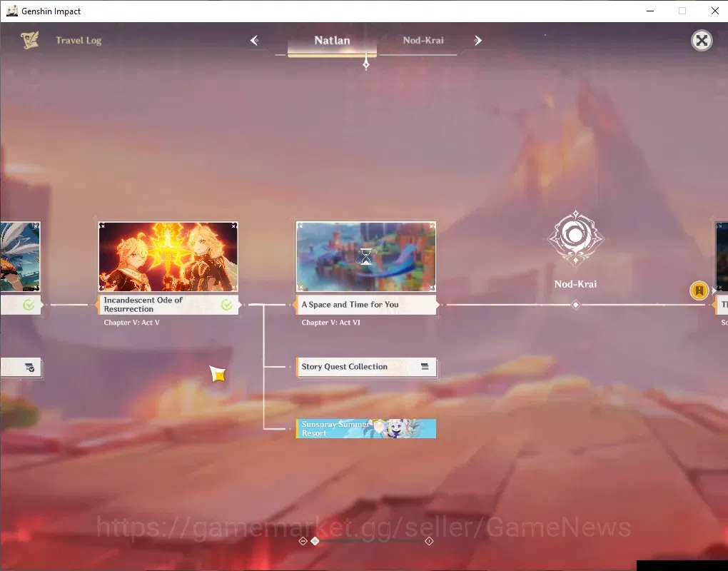
Task: Go to next region with right arrow
Action: [477, 41]
